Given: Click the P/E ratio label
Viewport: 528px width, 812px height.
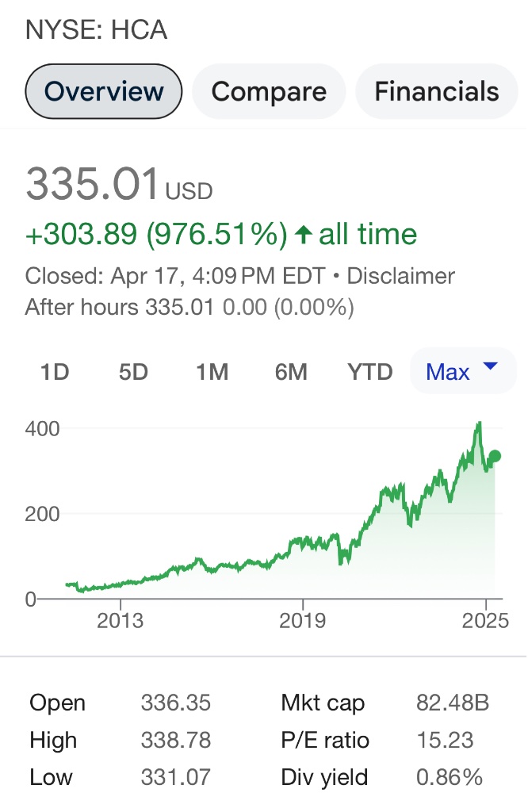Looking at the screenshot, I should click(325, 741).
